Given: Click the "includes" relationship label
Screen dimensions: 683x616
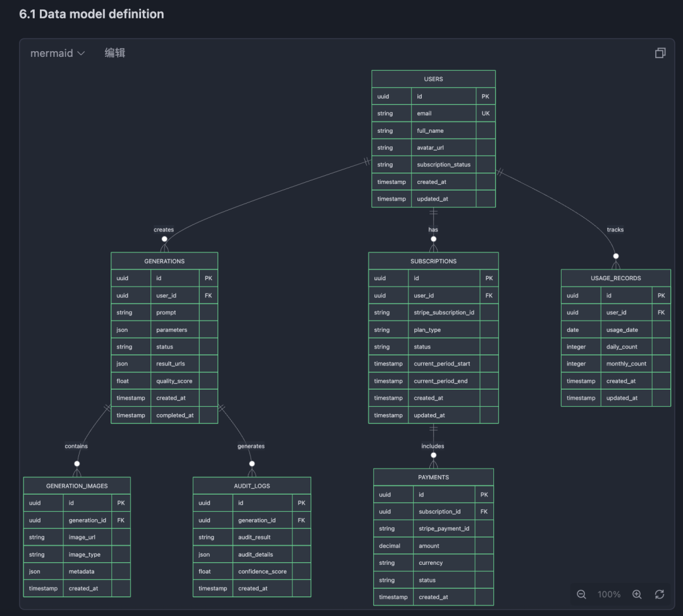Looking at the screenshot, I should coord(433,446).
